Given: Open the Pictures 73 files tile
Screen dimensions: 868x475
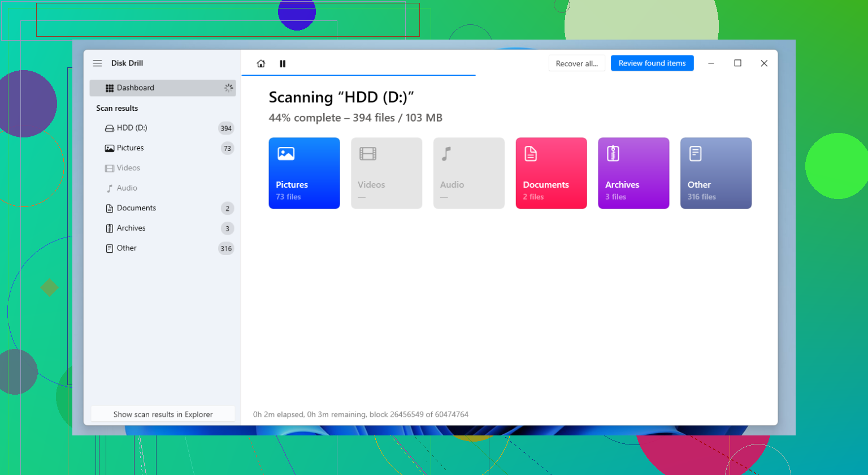Looking at the screenshot, I should (304, 173).
